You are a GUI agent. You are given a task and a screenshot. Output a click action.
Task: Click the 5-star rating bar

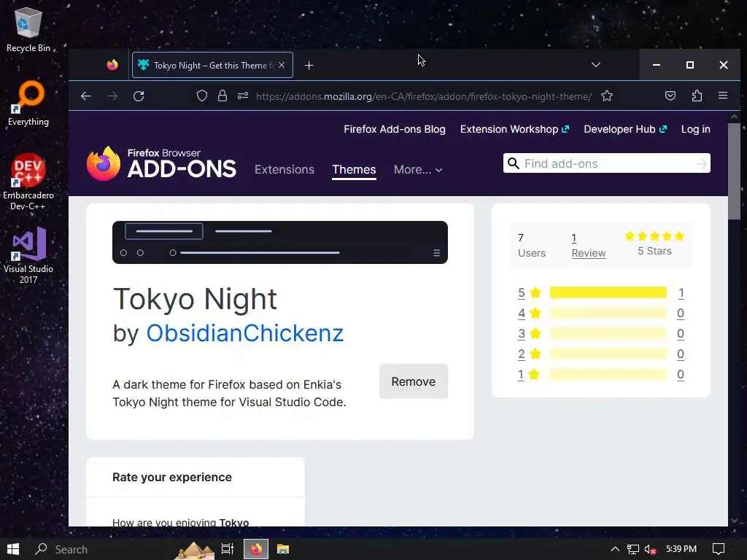[x=608, y=292]
